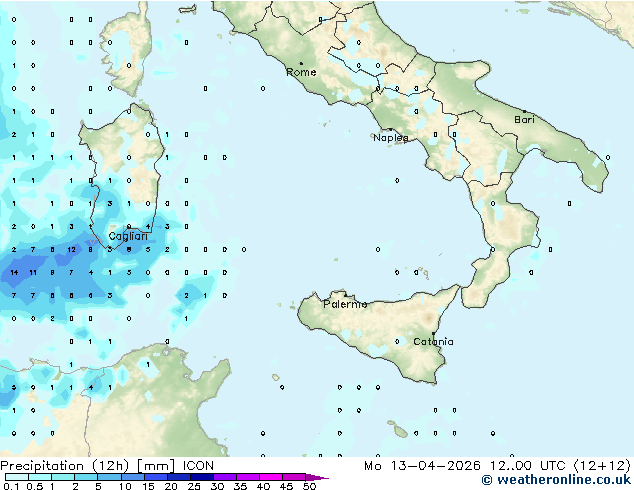The height and width of the screenshot is (490, 634).
Task: Click the Rome city label
Action: pyautogui.click(x=301, y=72)
